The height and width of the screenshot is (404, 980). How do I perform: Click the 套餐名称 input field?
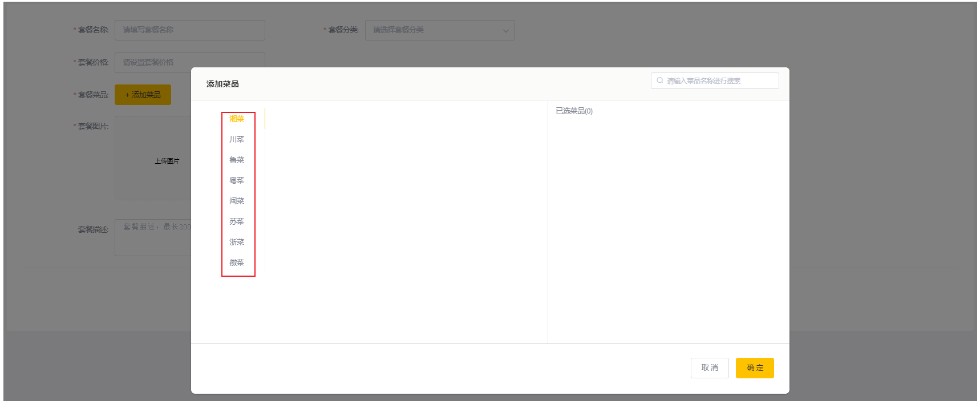click(189, 30)
